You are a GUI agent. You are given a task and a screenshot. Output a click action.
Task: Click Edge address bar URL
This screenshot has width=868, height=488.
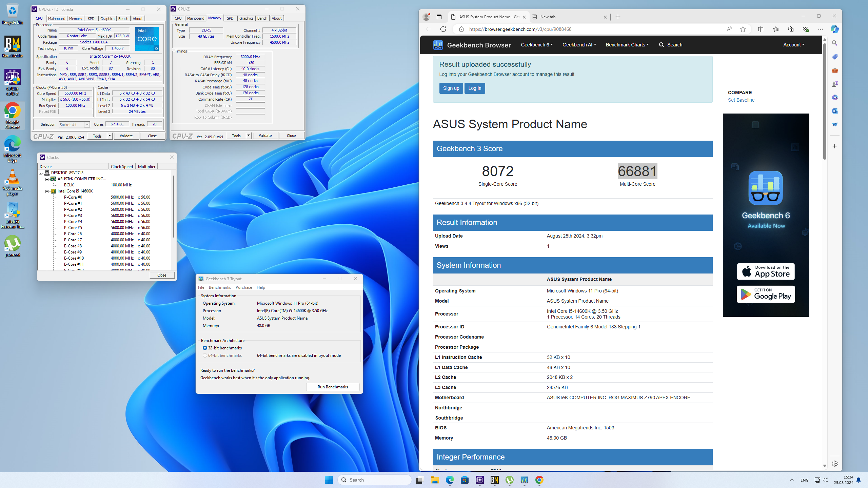[x=520, y=29]
